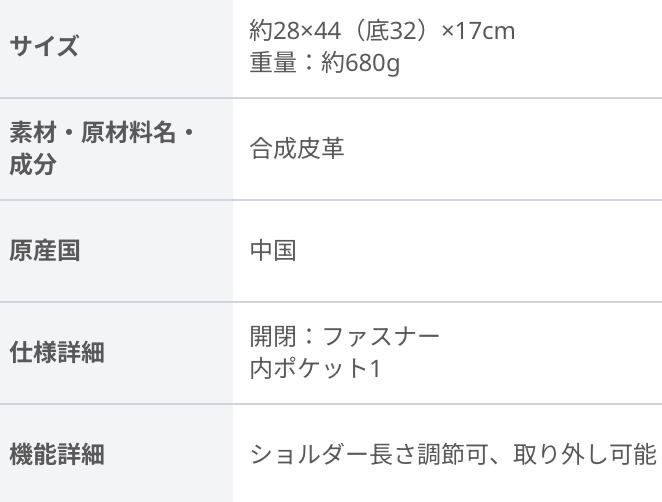The height and width of the screenshot is (502, 662).
Task: Click the ファスナー word in specification row
Action: 381,336
